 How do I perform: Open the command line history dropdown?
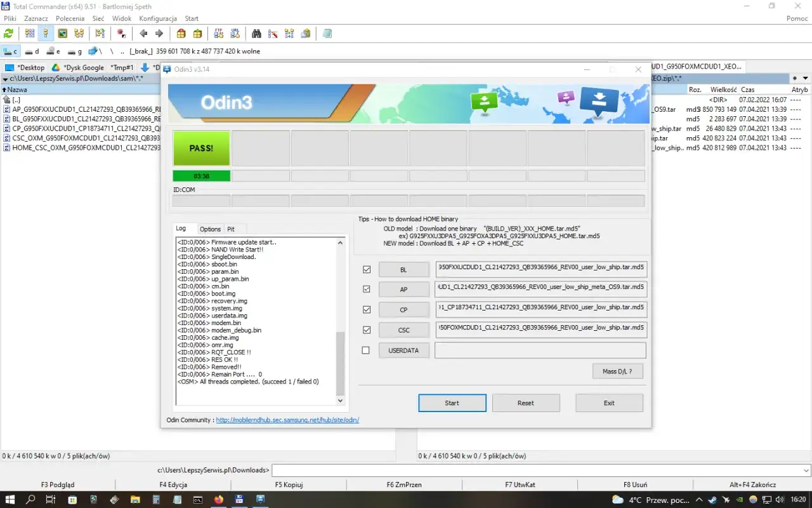tap(806, 471)
